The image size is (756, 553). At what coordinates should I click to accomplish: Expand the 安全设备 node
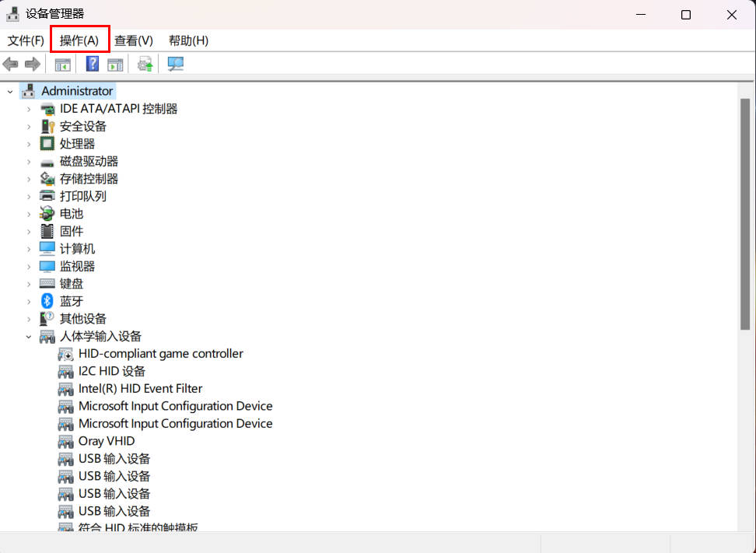[x=29, y=126]
